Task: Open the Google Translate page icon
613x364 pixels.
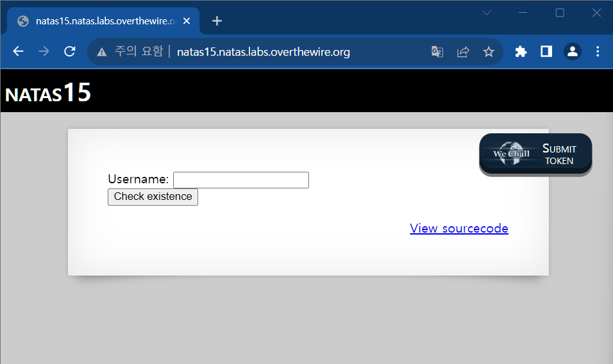Action: point(437,51)
